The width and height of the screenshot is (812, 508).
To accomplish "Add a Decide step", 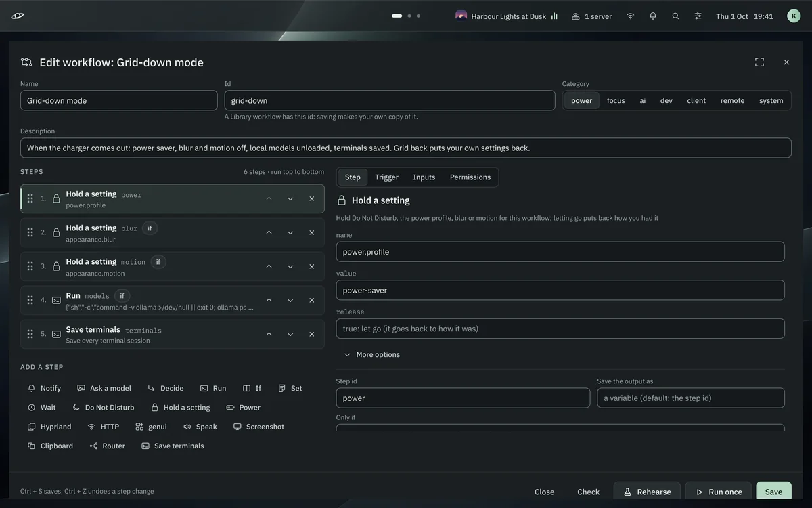I will click(x=166, y=388).
